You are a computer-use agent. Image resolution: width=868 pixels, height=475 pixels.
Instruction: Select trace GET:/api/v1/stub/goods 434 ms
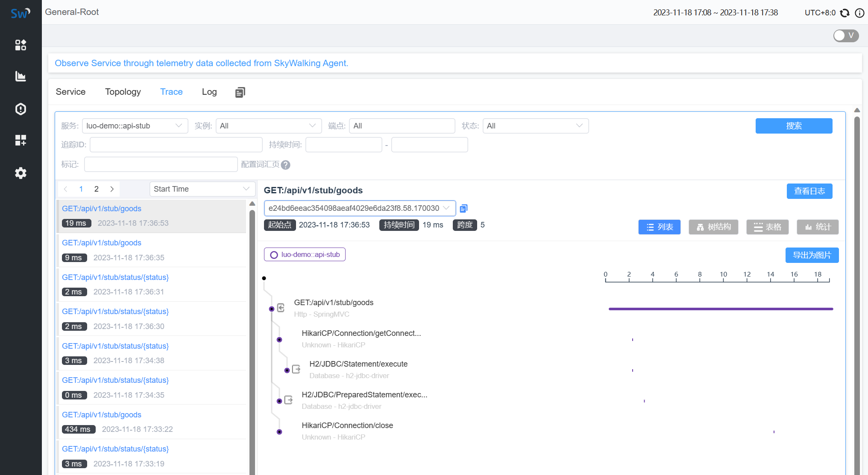pyautogui.click(x=152, y=422)
